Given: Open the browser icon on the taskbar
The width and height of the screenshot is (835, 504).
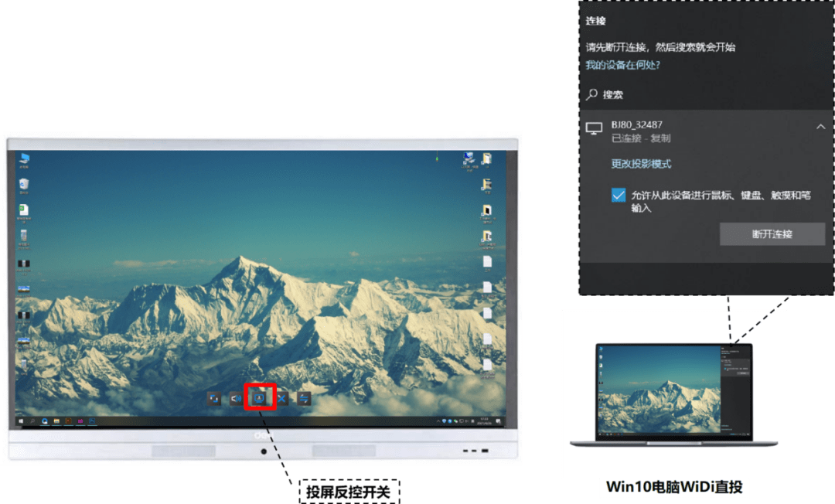Looking at the screenshot, I should (x=44, y=421).
